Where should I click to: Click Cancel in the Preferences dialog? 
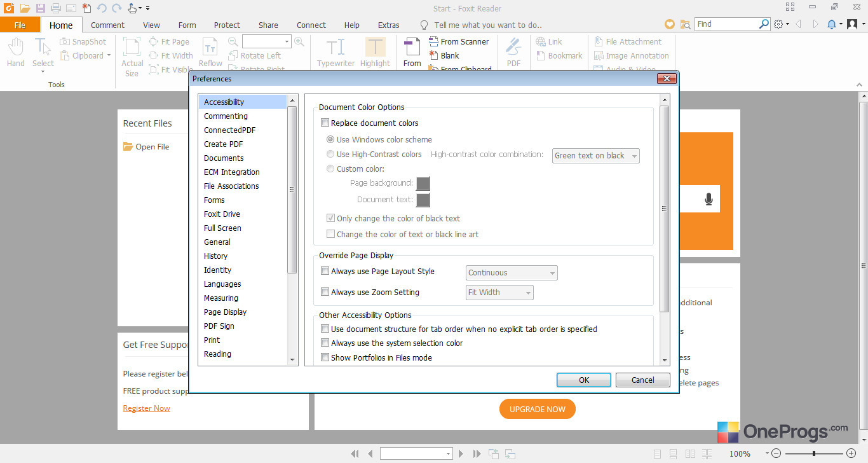(643, 380)
